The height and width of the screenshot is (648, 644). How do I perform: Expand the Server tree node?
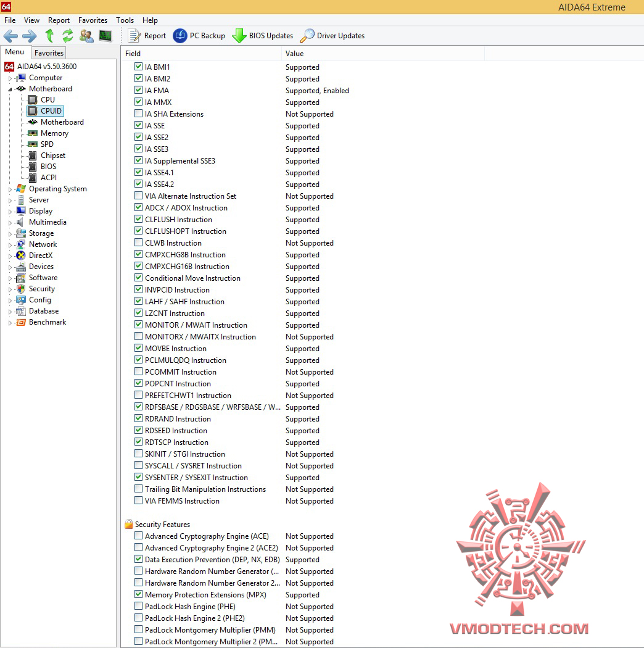pos(10,201)
